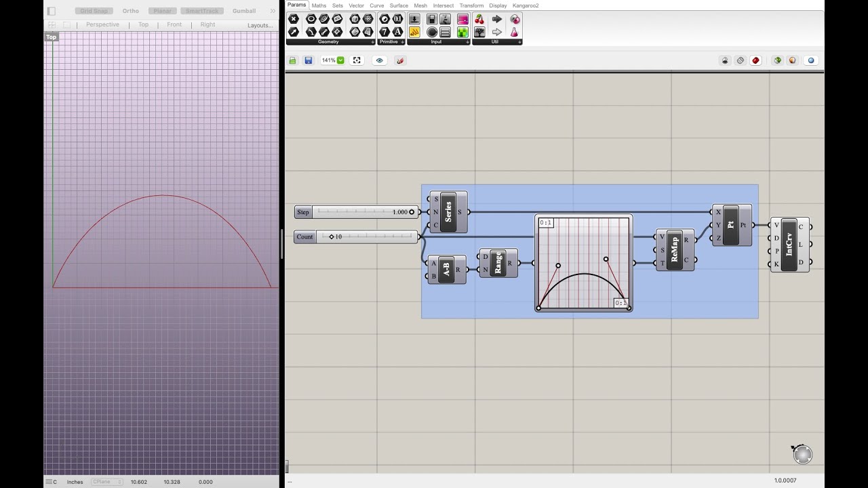Switch to the Kangaroo2 tab
The width and height of the screenshot is (868, 488).
(526, 5)
